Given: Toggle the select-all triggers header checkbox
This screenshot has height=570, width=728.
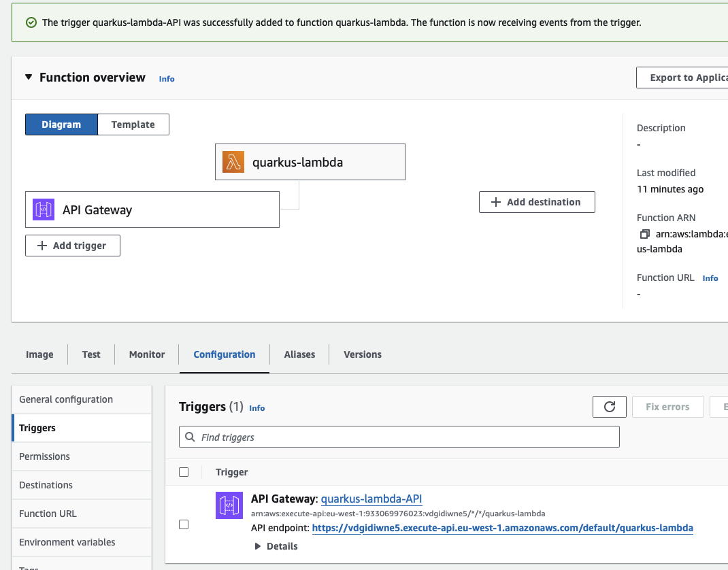Looking at the screenshot, I should 184,472.
